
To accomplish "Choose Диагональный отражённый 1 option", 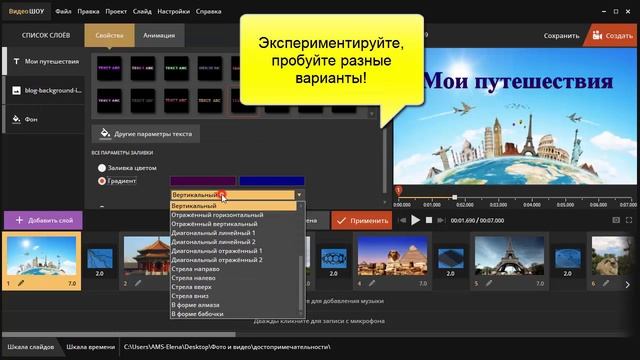I will (233, 251).
